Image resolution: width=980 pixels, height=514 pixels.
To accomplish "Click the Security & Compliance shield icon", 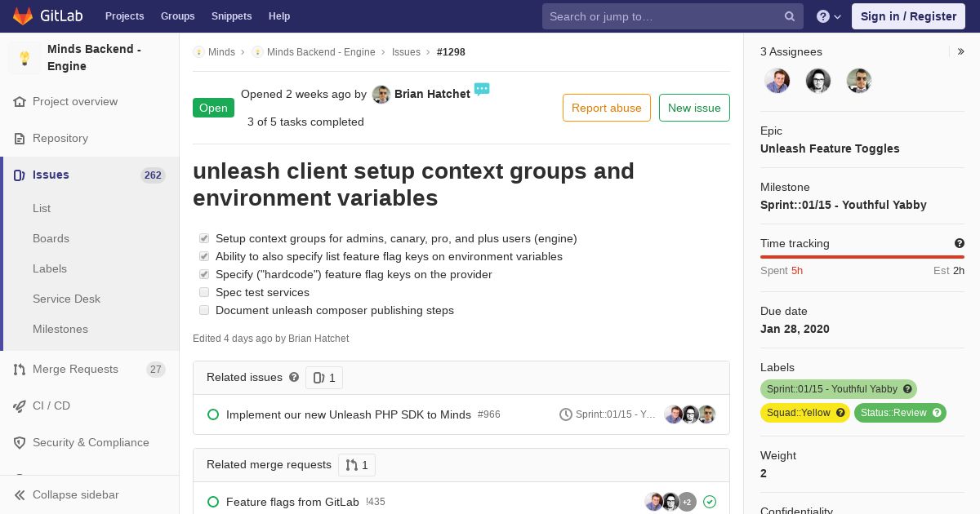I will click(x=20, y=442).
